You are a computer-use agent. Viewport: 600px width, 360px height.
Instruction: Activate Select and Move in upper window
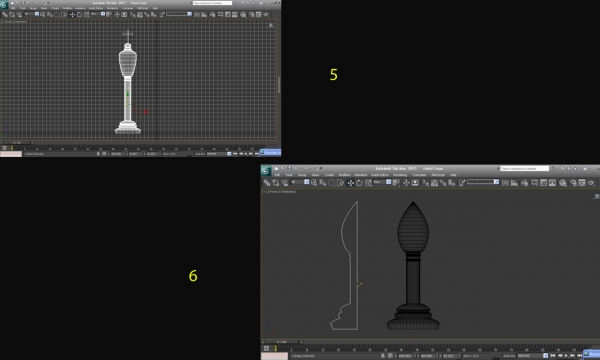pyautogui.click(x=72, y=15)
